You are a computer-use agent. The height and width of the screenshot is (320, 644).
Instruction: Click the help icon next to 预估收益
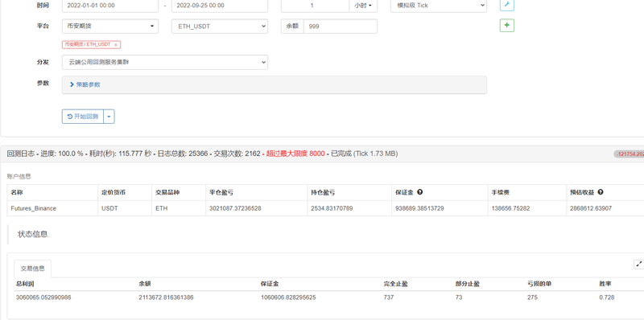[601, 191]
